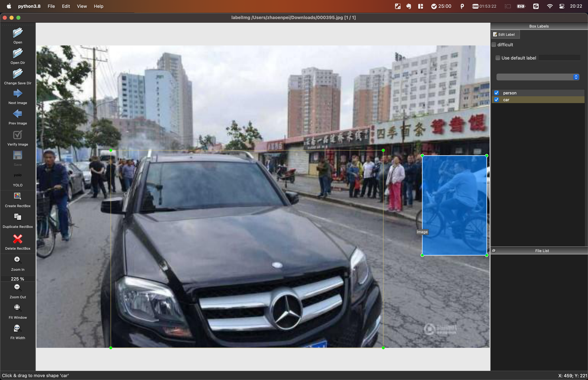Click bottom-right vertex of person box
The height and width of the screenshot is (380, 588).
point(487,255)
